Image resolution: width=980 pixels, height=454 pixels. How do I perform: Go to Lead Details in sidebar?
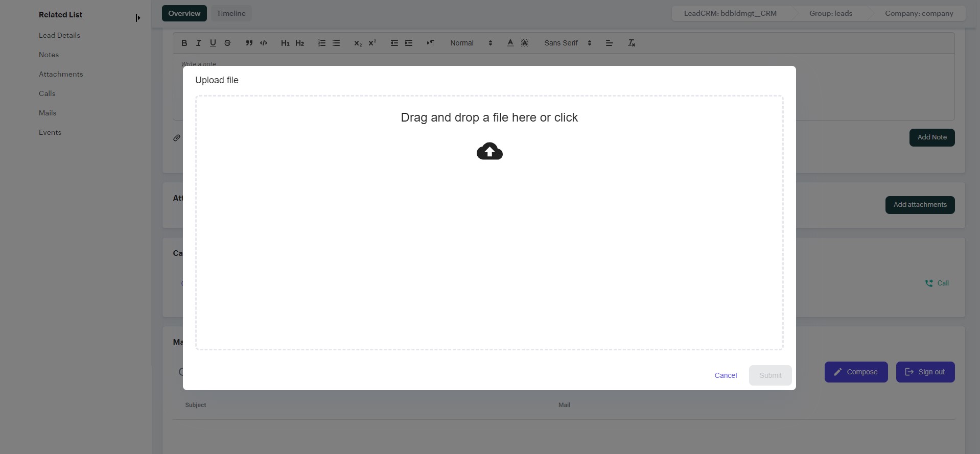click(59, 35)
